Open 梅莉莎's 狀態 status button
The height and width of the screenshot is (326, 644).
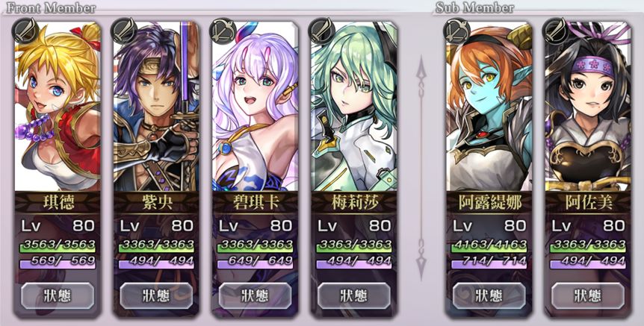pos(353,295)
